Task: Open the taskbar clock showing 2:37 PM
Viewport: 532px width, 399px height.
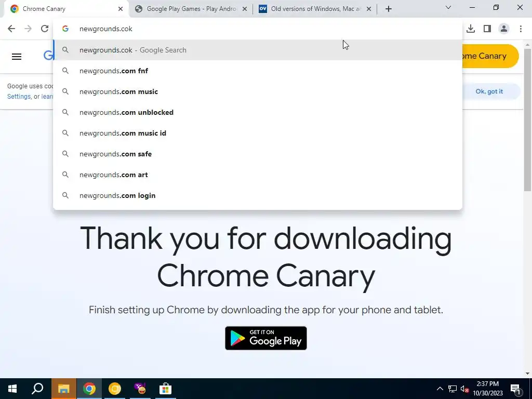Action: pos(488,389)
